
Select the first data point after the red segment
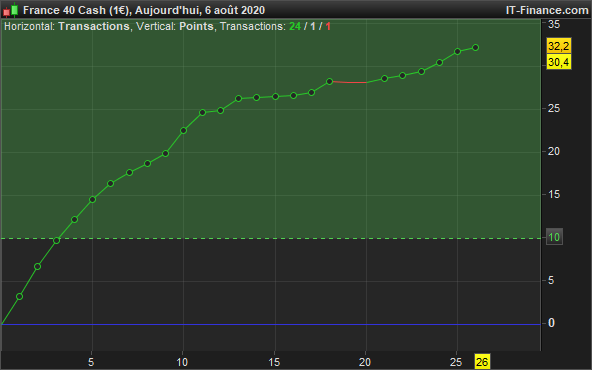(x=384, y=79)
